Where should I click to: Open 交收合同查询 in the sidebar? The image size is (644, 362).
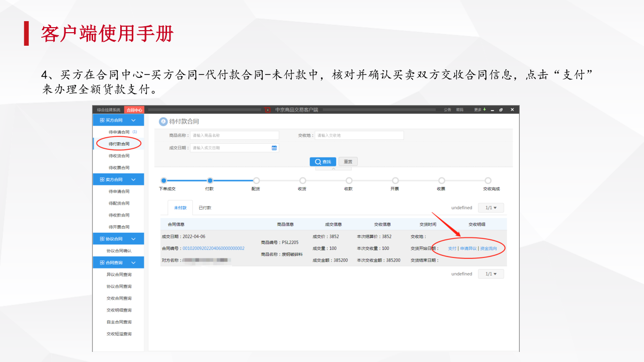(x=119, y=298)
